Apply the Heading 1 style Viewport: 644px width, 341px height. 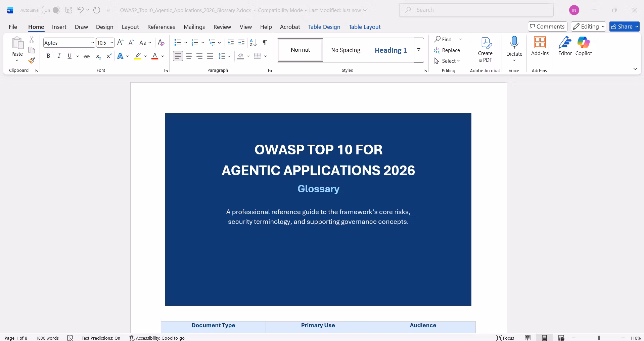point(391,50)
